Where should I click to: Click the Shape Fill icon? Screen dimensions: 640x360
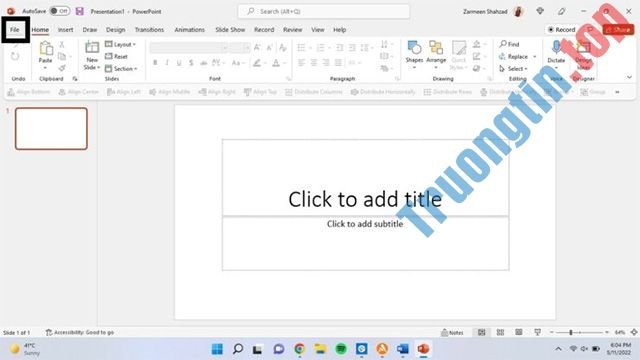tap(477, 44)
